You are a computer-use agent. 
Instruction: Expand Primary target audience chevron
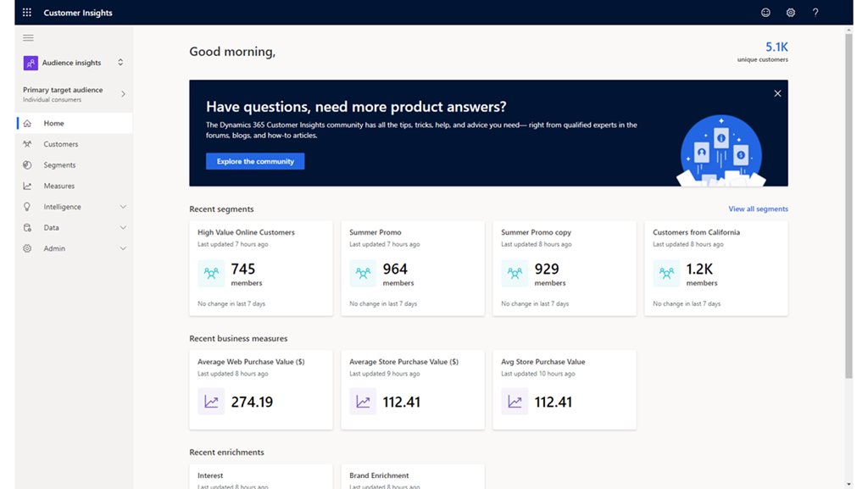pos(123,94)
